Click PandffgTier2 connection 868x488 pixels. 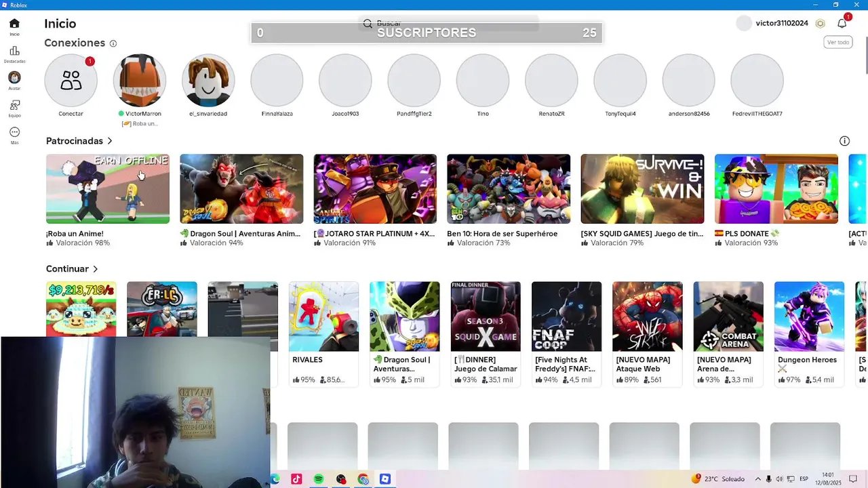pyautogui.click(x=414, y=81)
